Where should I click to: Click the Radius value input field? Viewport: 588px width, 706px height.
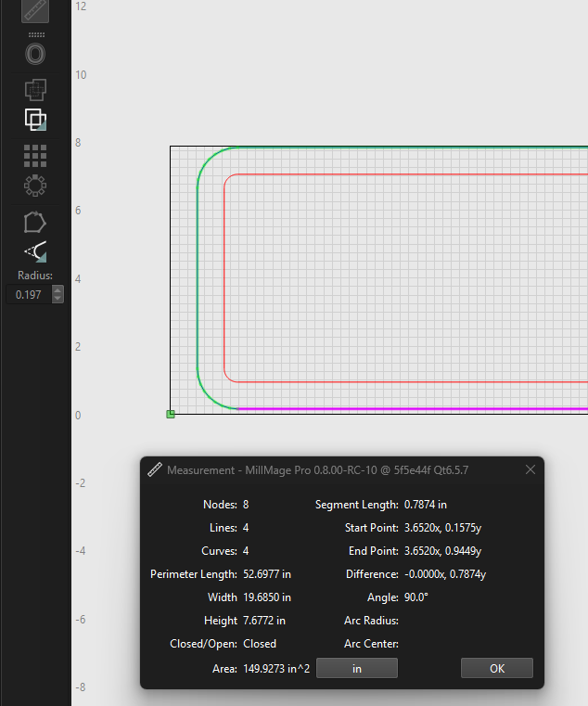[29, 295]
